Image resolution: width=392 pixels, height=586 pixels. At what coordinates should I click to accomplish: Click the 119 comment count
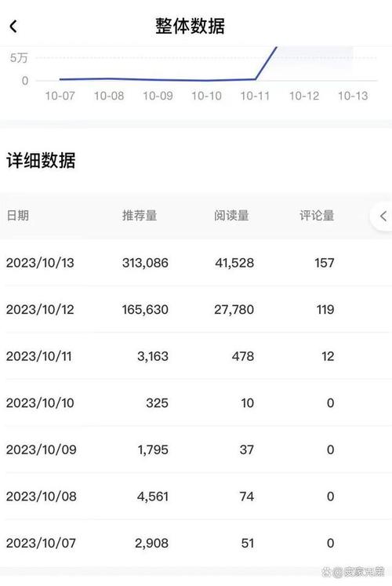[x=325, y=309]
